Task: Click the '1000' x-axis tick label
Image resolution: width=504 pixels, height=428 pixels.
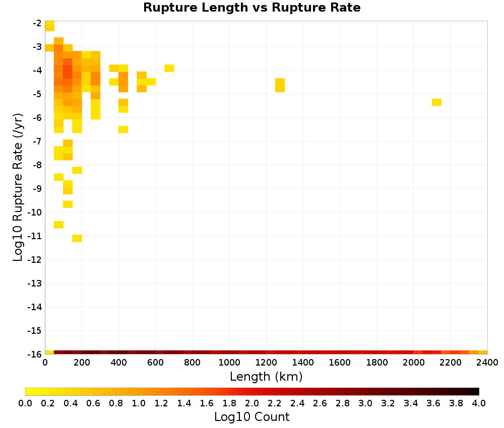Action: pos(229,363)
